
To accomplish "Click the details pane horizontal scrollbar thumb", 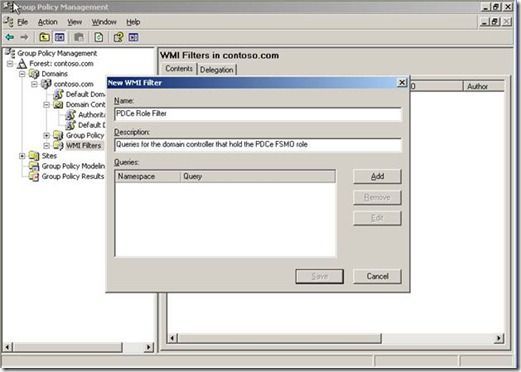I will (x=279, y=339).
